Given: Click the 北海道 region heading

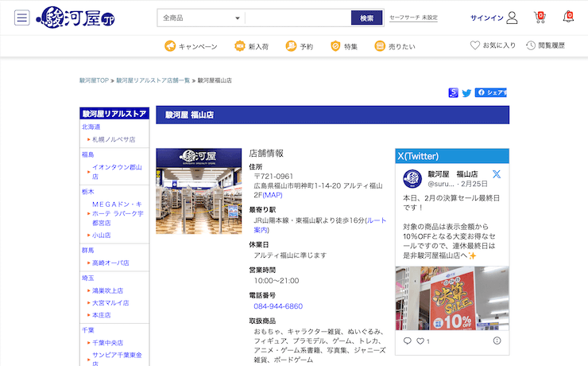Looking at the screenshot, I should pyautogui.click(x=91, y=127).
